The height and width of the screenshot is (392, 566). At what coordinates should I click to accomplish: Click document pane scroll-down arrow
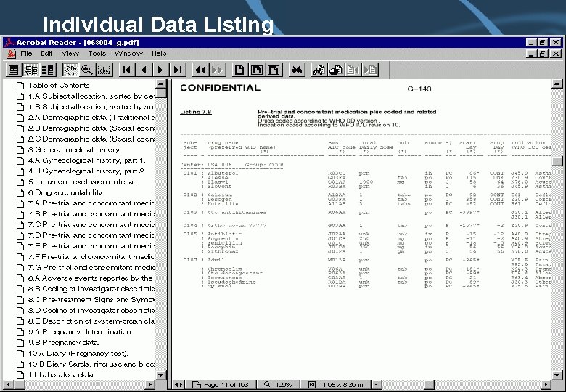tap(557, 375)
